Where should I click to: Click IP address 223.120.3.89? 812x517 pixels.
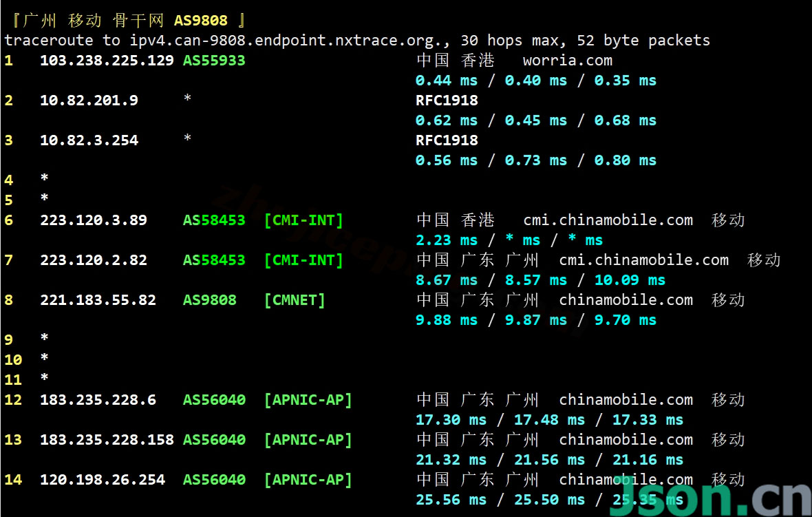tap(94, 220)
